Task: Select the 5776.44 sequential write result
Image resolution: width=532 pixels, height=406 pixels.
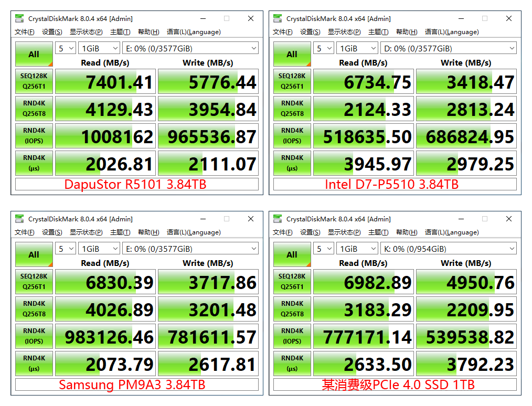Action: (x=208, y=81)
